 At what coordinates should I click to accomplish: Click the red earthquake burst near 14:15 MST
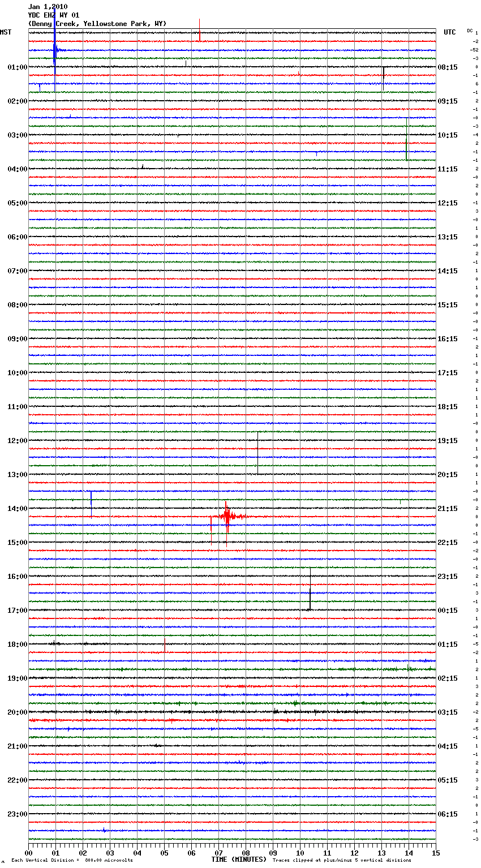(229, 517)
